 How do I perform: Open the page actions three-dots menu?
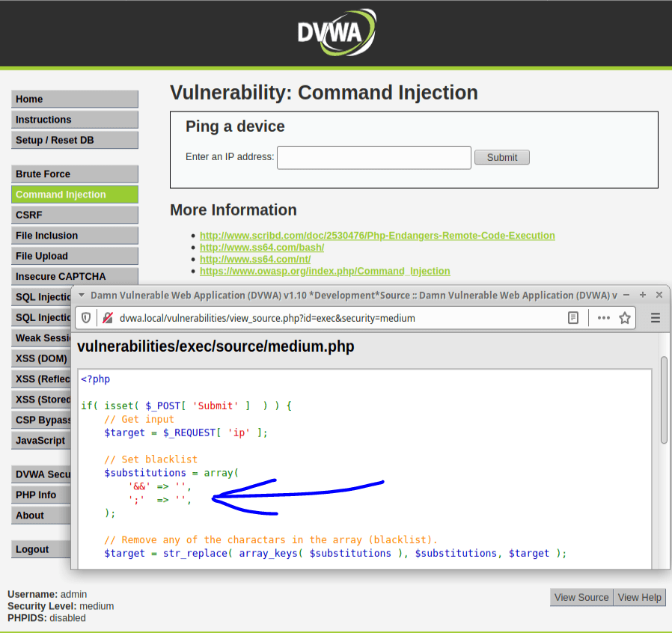(x=604, y=318)
